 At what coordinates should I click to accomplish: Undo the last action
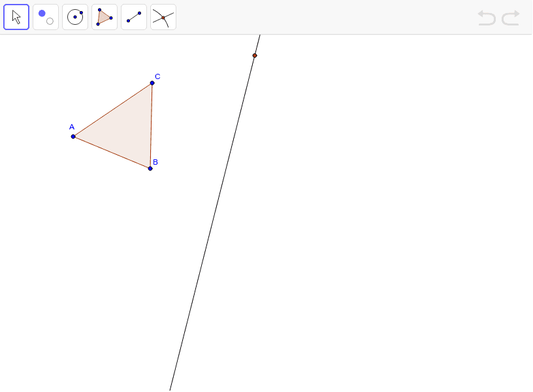point(487,18)
